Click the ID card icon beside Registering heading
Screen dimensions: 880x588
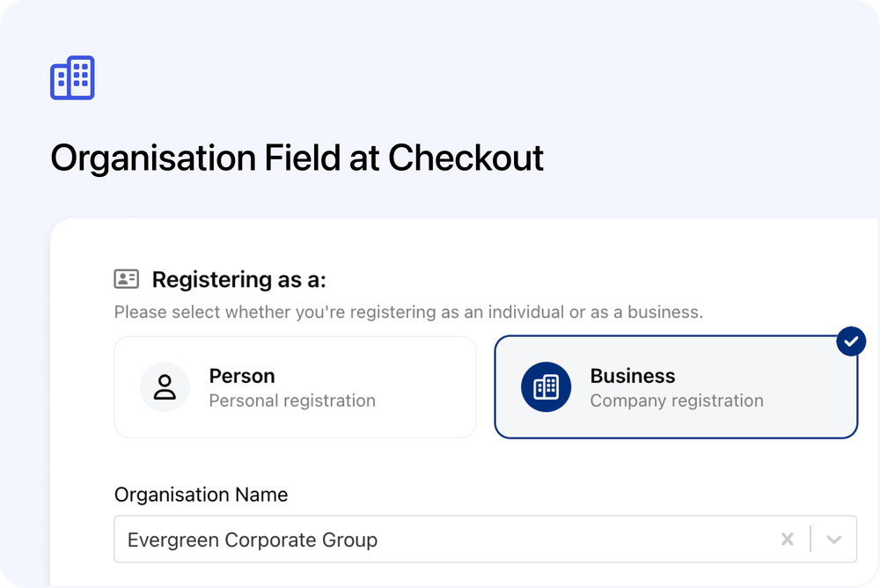pos(126,279)
